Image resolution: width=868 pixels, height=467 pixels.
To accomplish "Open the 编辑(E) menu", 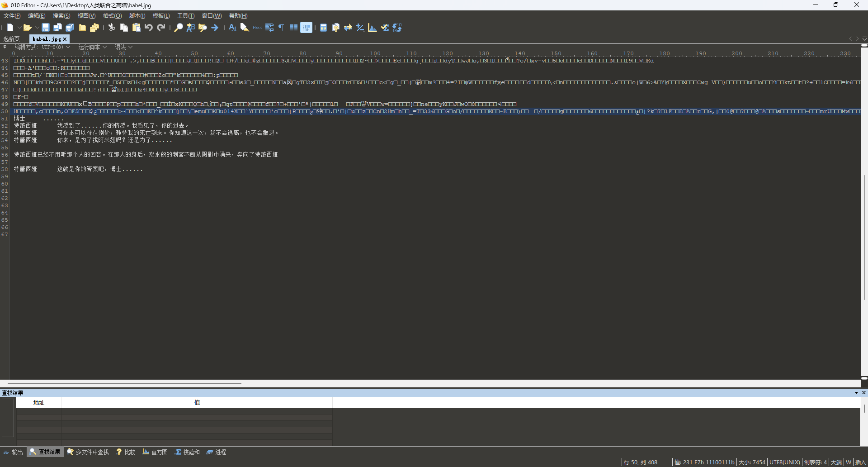I will tap(37, 16).
